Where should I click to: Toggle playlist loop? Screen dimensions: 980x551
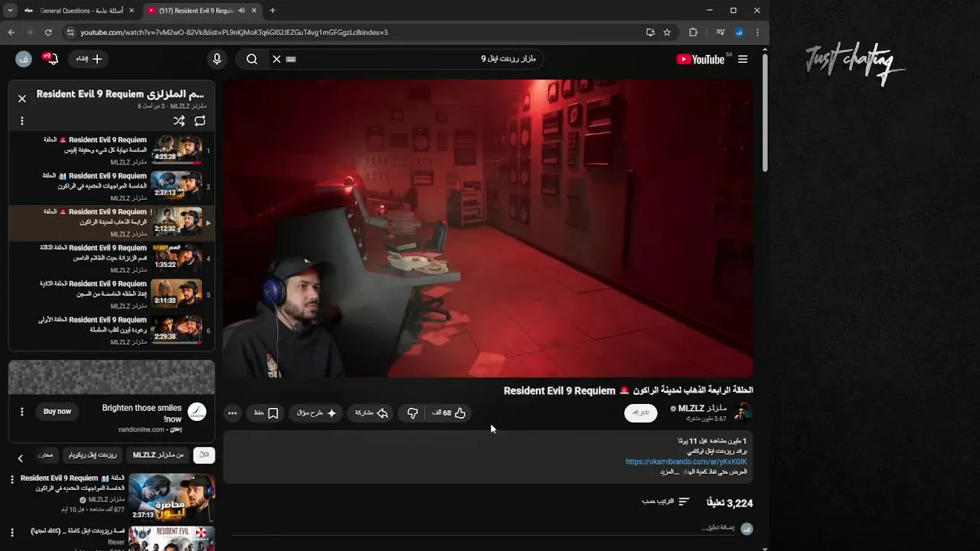(200, 121)
